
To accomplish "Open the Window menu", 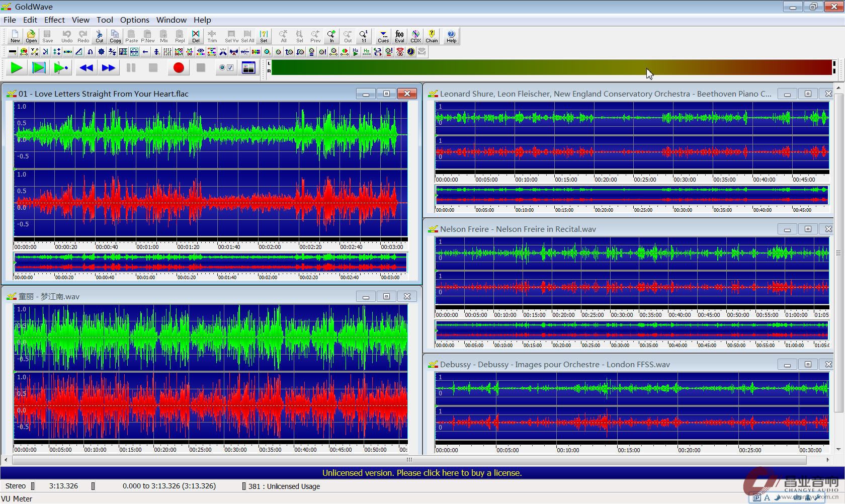I will [171, 20].
